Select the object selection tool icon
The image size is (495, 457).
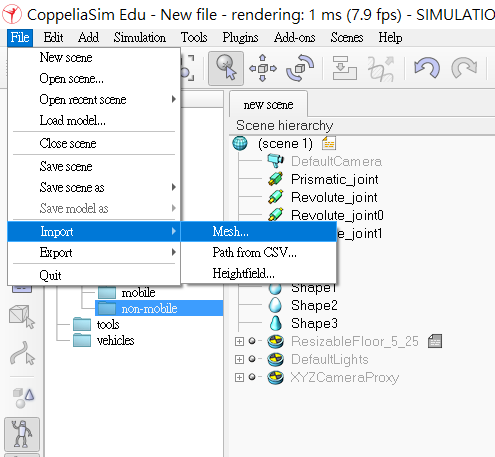(x=226, y=68)
